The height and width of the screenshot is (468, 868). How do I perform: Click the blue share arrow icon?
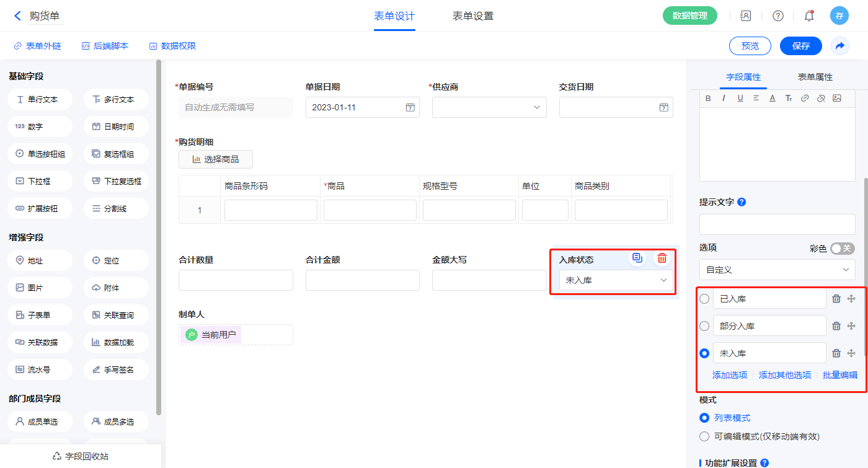(840, 46)
